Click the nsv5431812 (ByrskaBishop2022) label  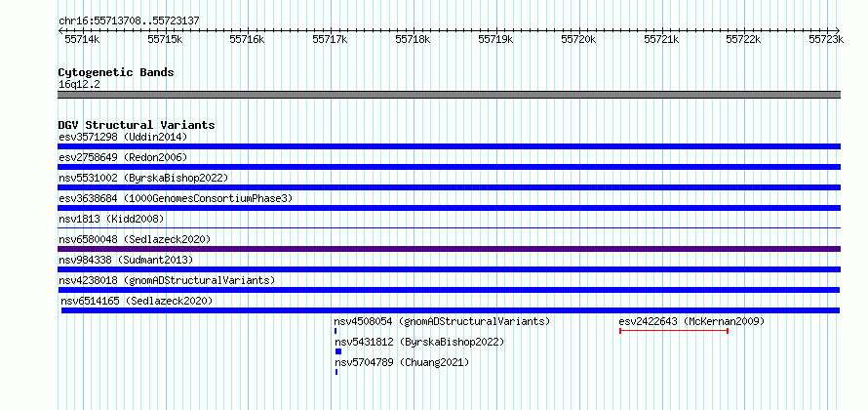click(x=419, y=342)
